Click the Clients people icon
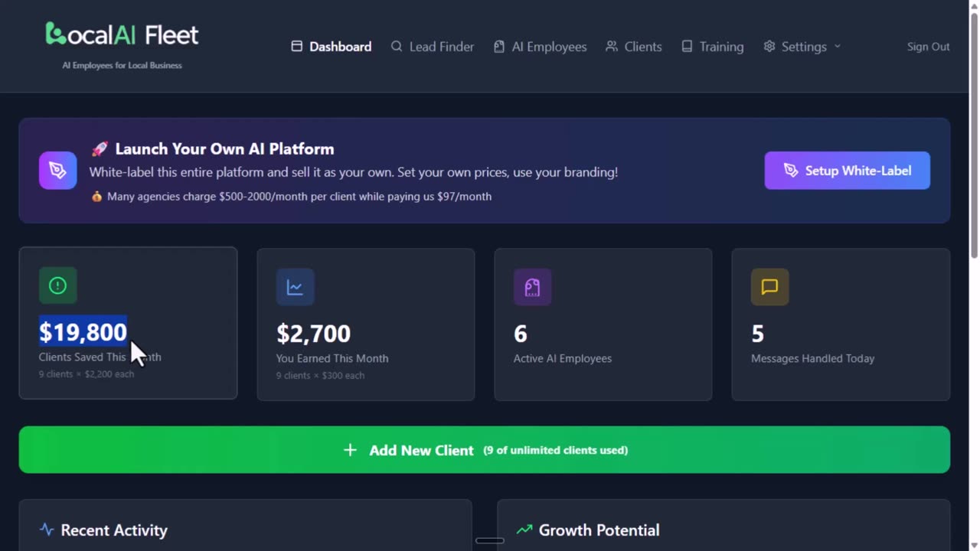 (x=612, y=47)
